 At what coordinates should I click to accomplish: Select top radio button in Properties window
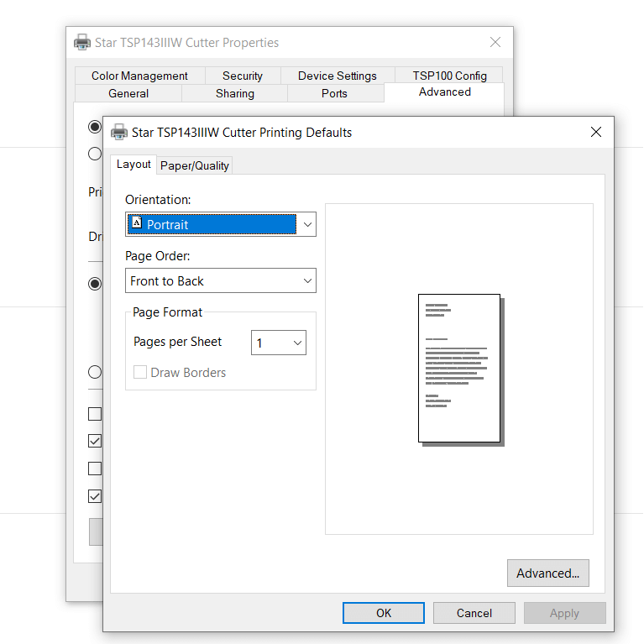click(95, 127)
